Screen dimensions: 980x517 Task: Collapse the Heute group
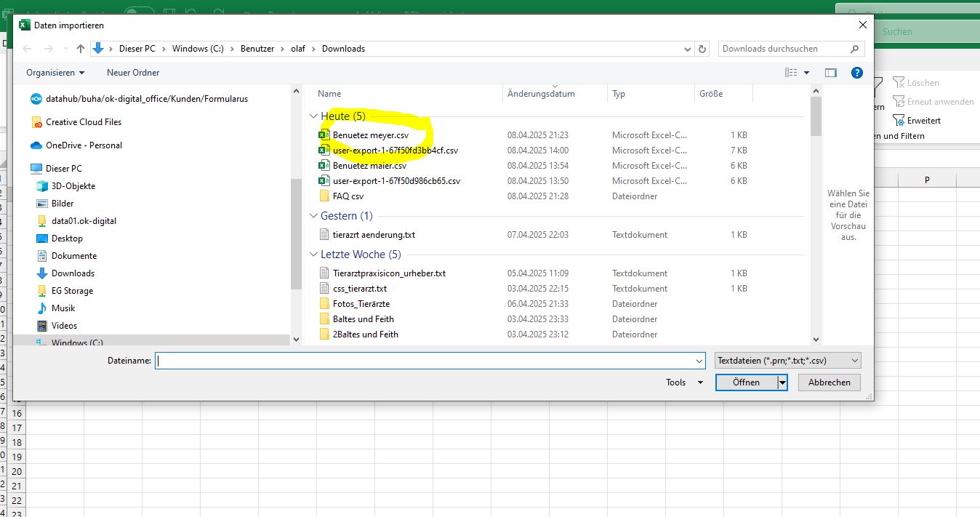coord(313,116)
